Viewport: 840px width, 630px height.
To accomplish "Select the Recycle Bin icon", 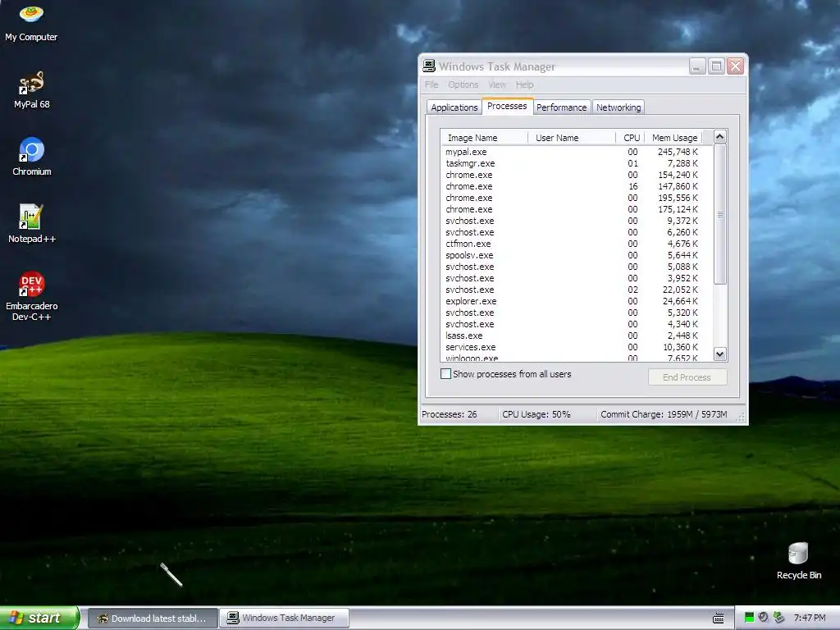I will click(798, 561).
